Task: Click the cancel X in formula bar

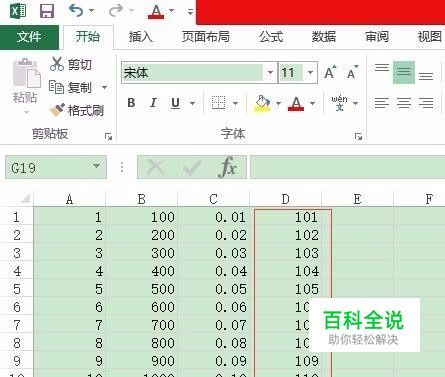Action: pos(155,167)
